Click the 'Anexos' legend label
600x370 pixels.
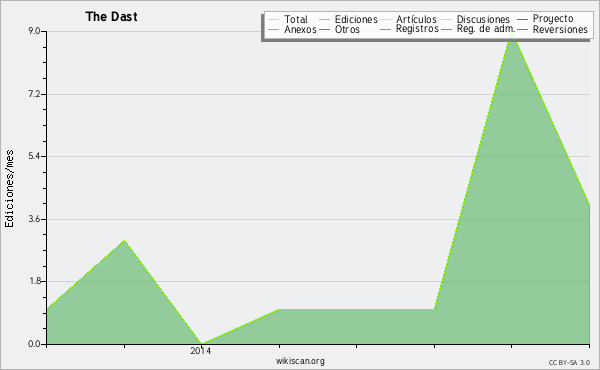click(x=300, y=29)
